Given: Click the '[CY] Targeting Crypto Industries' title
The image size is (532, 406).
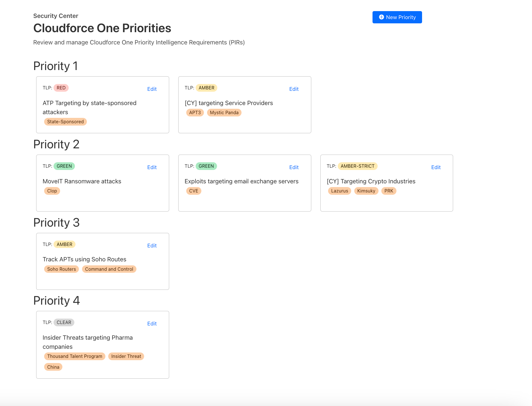Looking at the screenshot, I should 371,181.
